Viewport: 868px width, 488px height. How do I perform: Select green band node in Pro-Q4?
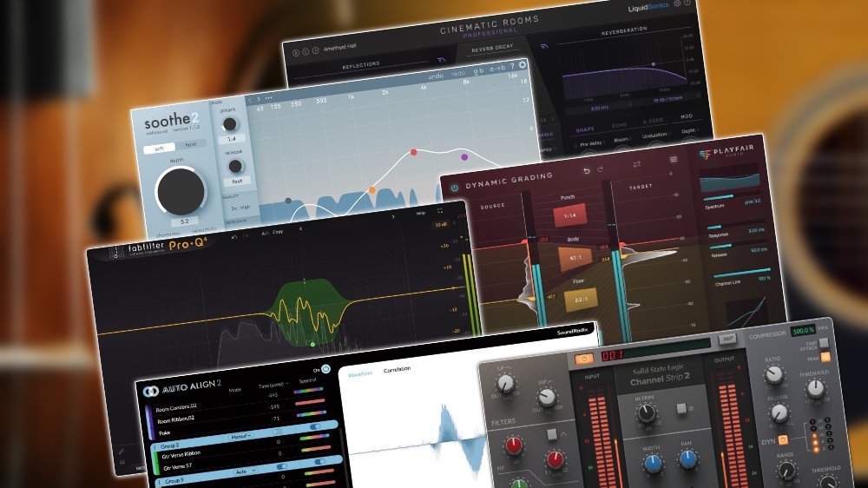(x=312, y=345)
